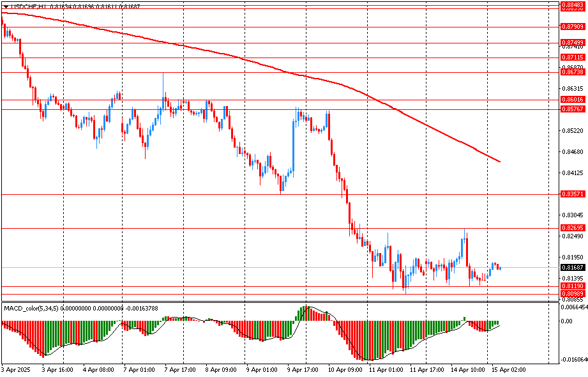Image resolution: width=588 pixels, height=377 pixels.
Task: Select the 0.85767 horizontal line label
Action: tap(572, 109)
